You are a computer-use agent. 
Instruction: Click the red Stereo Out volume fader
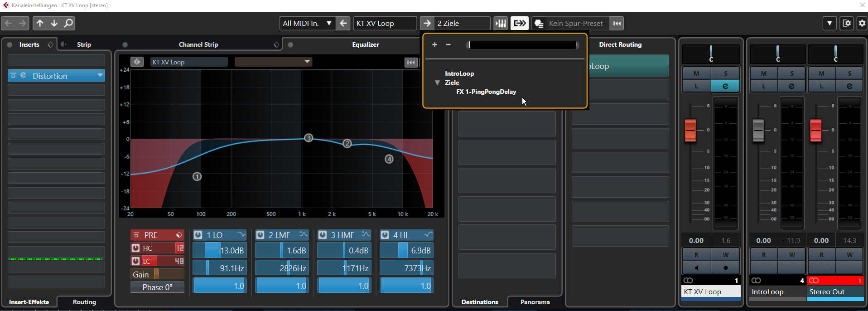[815, 131]
